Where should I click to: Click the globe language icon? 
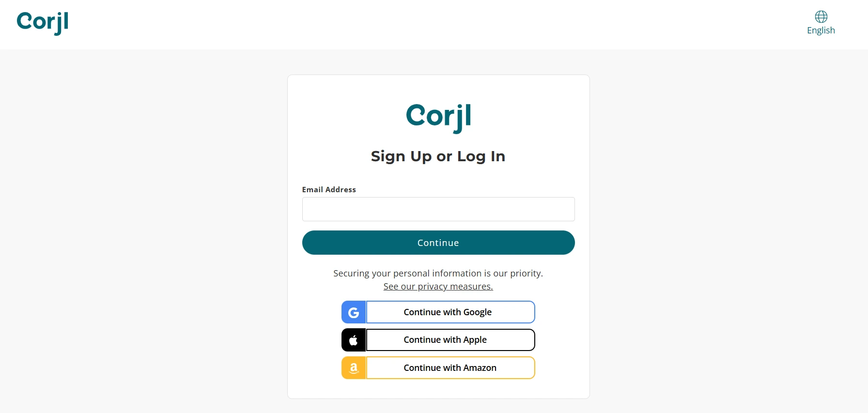tap(821, 17)
